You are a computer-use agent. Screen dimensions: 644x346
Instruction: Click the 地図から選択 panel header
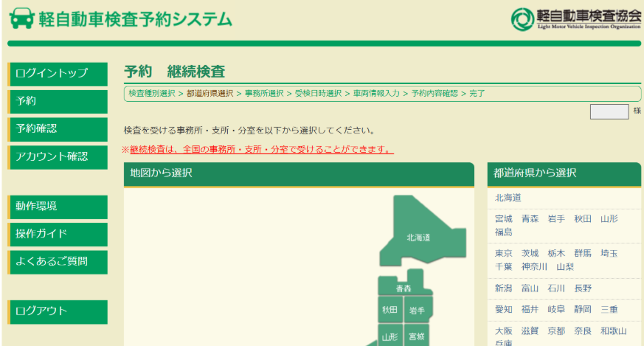click(x=299, y=174)
